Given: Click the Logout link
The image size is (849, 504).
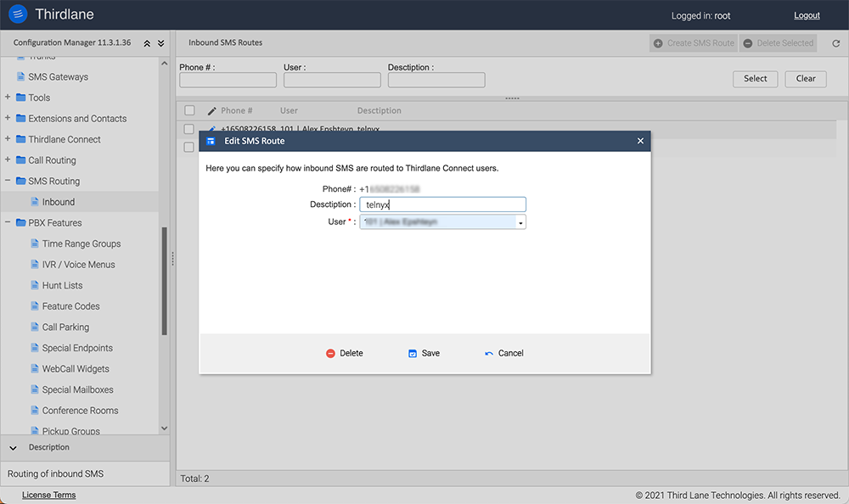Looking at the screenshot, I should (x=807, y=15).
